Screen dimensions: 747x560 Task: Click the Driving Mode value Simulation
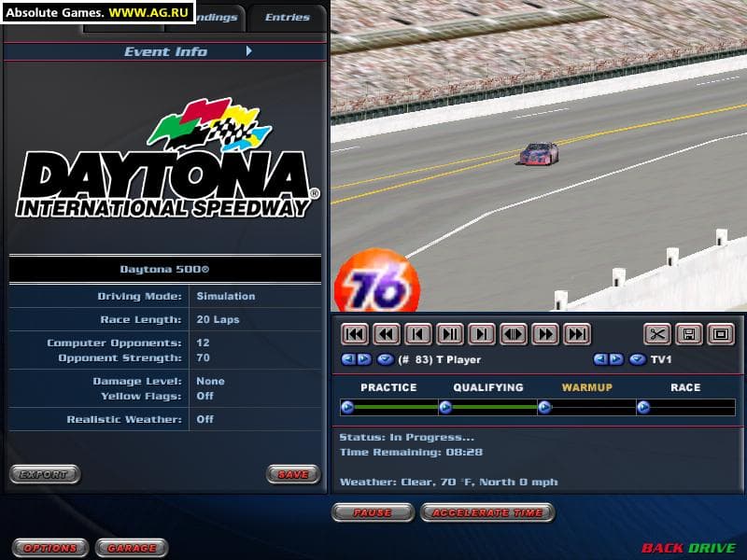(x=226, y=296)
